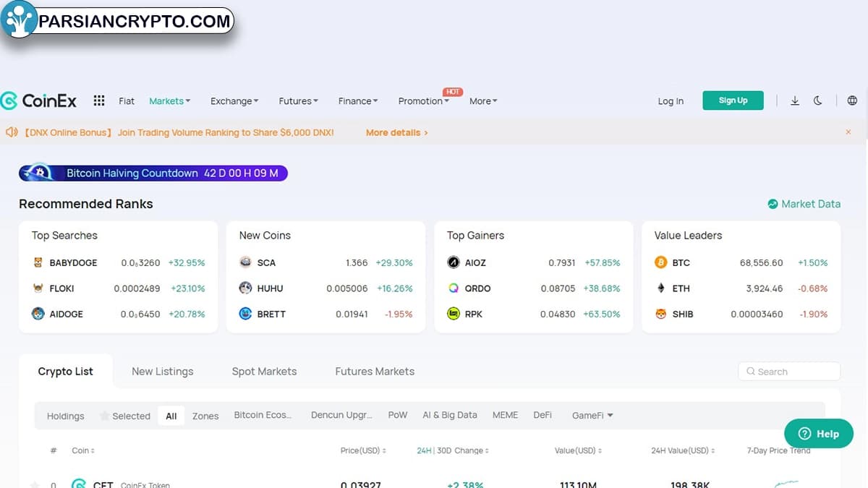The image size is (868, 488).
Task: Click the SHIB coin icon
Action: (660, 314)
